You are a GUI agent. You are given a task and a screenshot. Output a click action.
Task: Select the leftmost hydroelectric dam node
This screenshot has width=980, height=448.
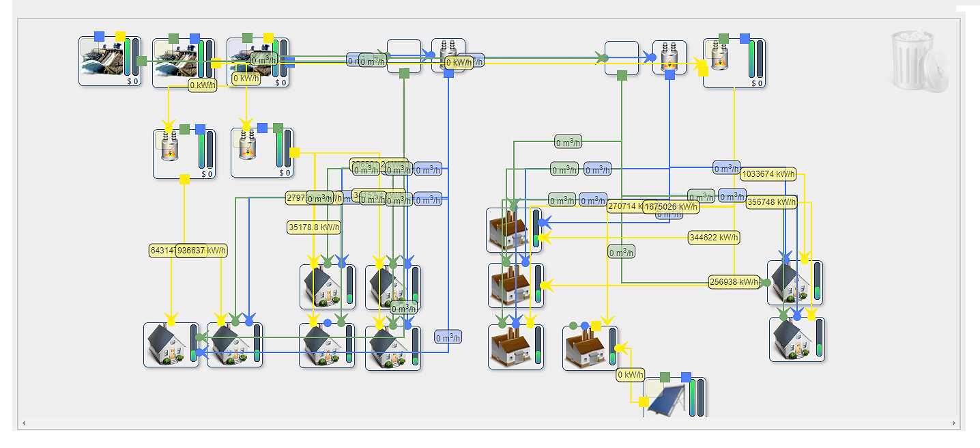[x=101, y=61]
